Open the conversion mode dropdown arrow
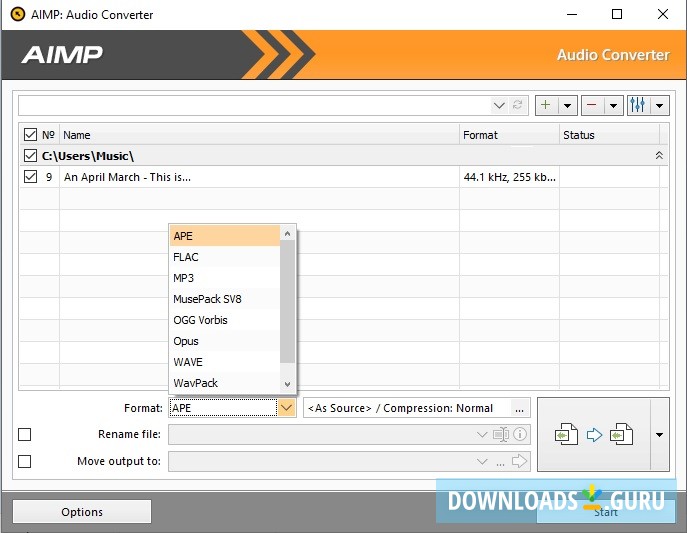This screenshot has height=533, width=687. [x=659, y=435]
